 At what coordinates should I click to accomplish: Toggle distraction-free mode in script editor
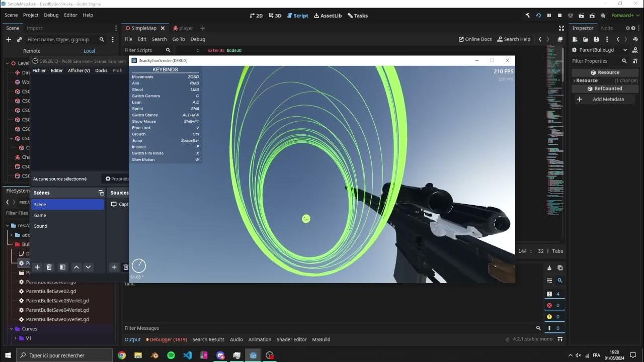[x=561, y=28]
